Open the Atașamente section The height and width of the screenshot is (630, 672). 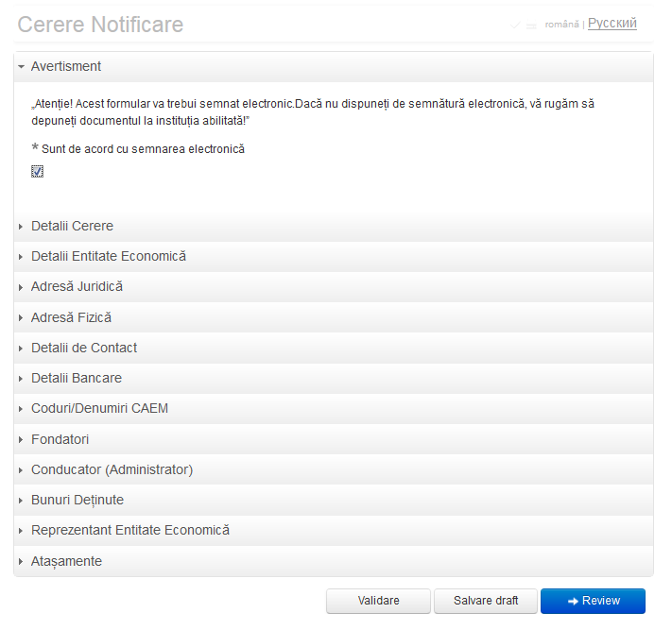pos(66,561)
